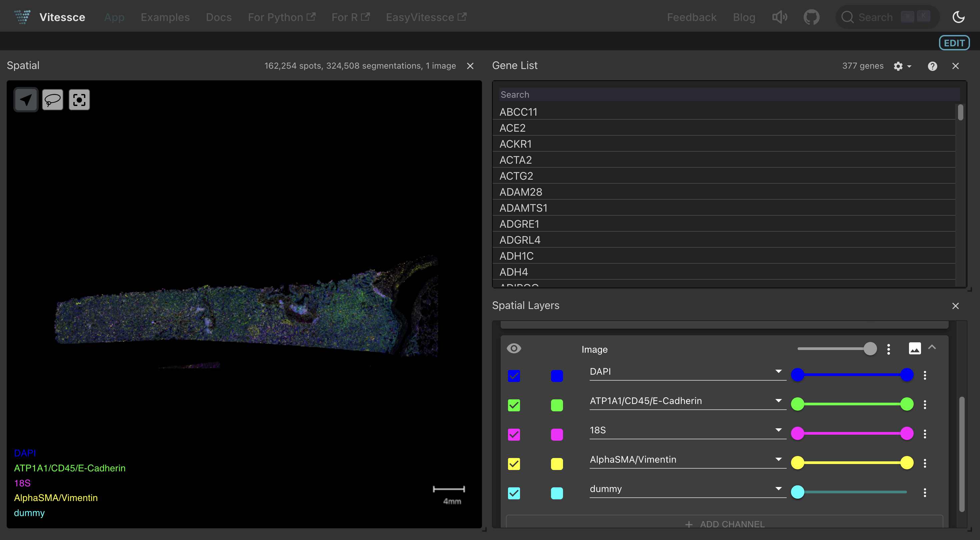Click the recenter view tool icon

click(x=79, y=100)
